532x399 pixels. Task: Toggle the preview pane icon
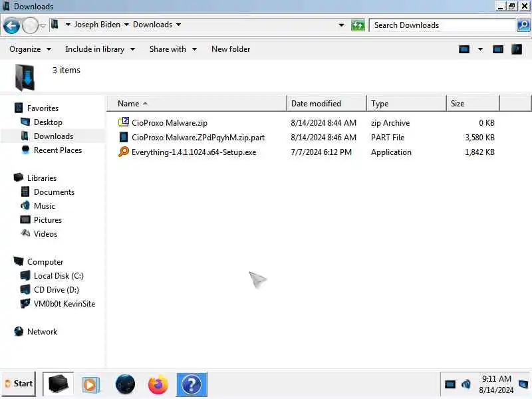point(497,49)
